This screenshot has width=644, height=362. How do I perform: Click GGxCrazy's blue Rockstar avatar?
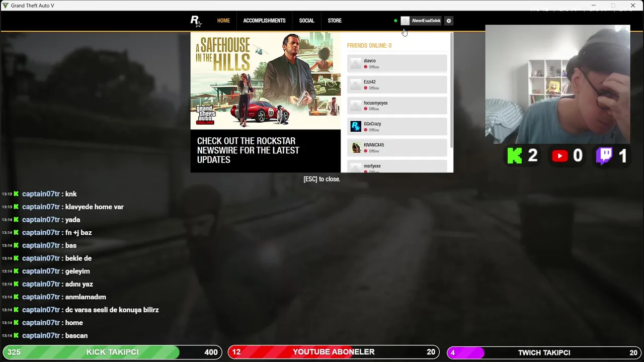pos(356,126)
